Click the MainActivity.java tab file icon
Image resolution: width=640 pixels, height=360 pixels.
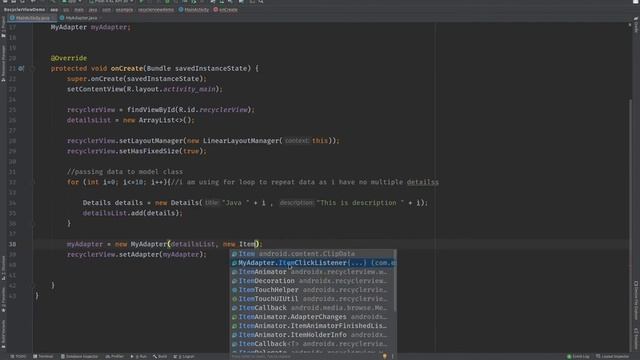click(12, 18)
